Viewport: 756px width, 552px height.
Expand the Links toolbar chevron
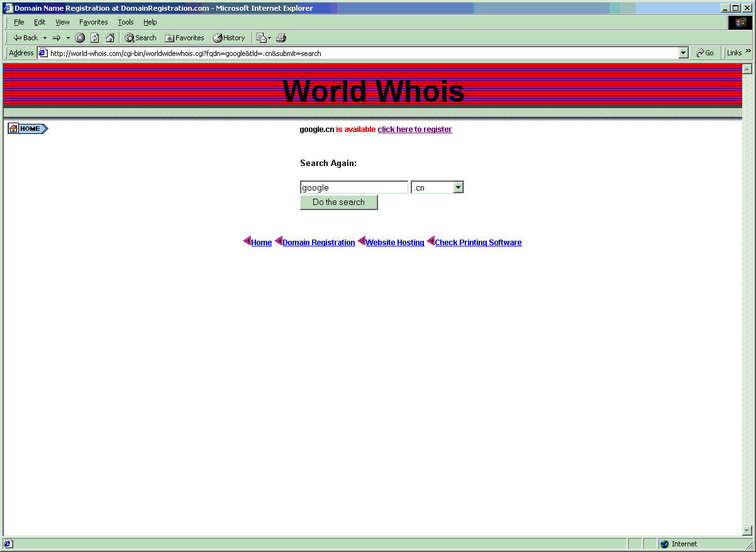[x=748, y=52]
